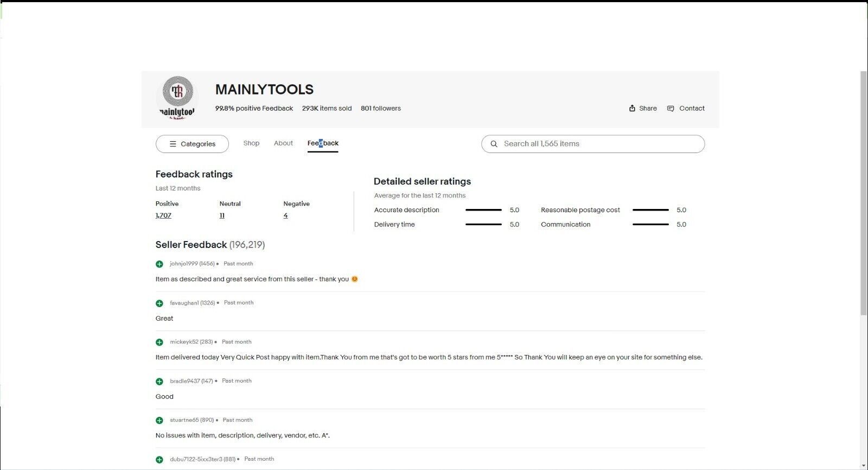This screenshot has height=470, width=868.
Task: Open the 11 neutral feedback link
Action: pyautogui.click(x=222, y=215)
